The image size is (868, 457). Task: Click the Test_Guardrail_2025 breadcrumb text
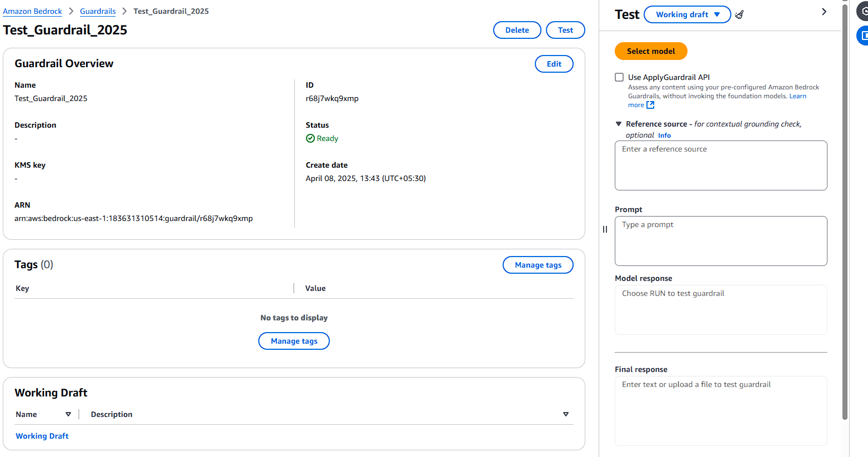tap(171, 11)
